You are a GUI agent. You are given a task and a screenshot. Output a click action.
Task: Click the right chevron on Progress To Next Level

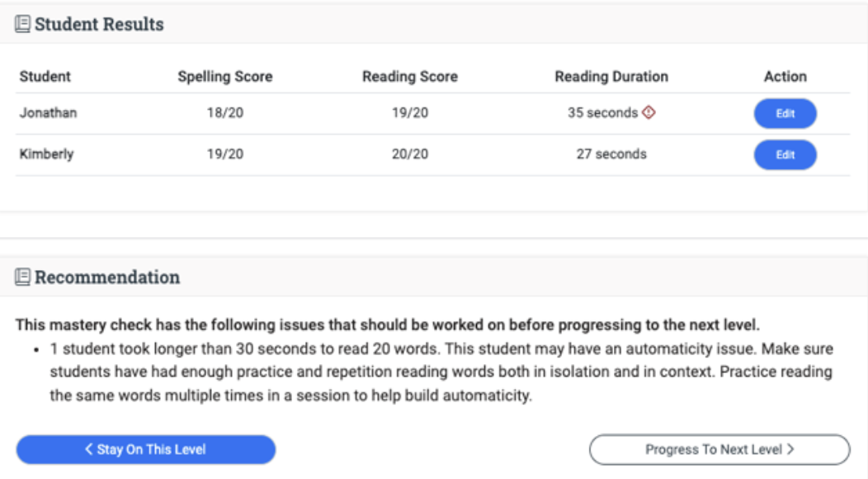point(790,449)
